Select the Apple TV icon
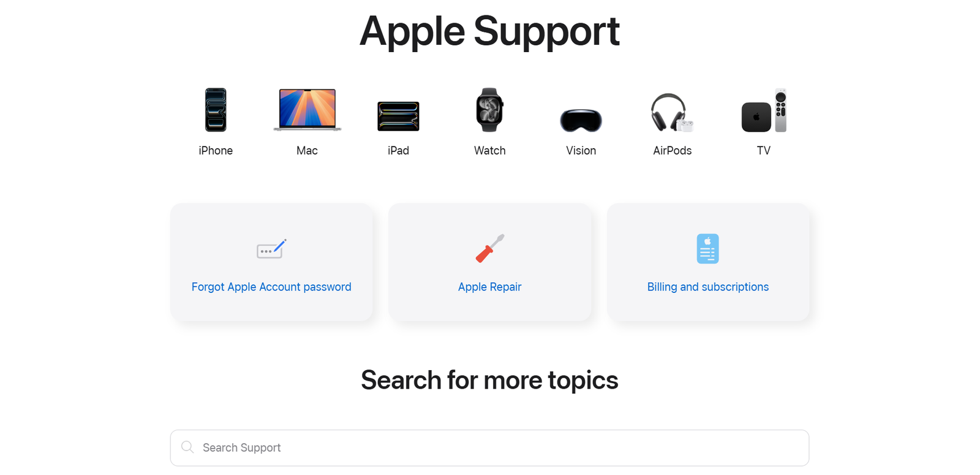This screenshot has width=980, height=475. (764, 110)
